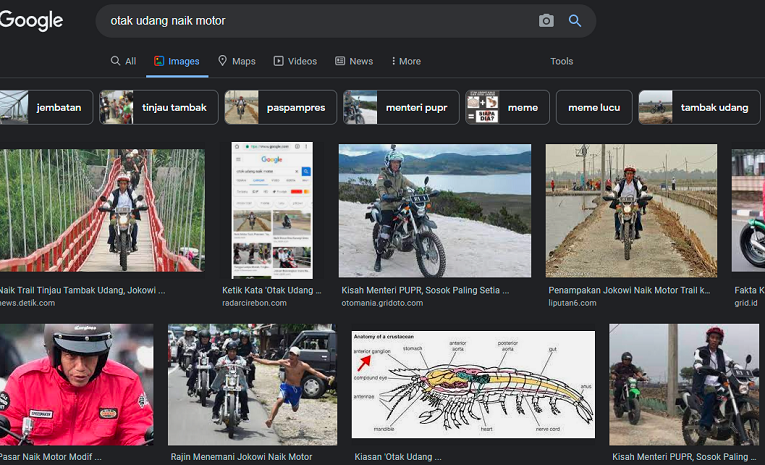This screenshot has width=765, height=465.
Task: Expand the More options menu
Action: tap(405, 61)
